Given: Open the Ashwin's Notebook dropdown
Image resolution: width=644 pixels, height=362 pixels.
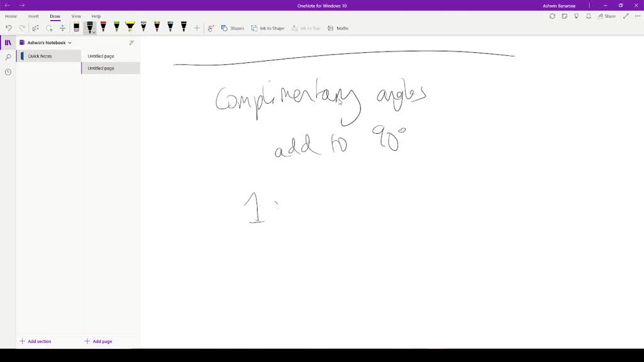Looking at the screenshot, I should point(50,43).
